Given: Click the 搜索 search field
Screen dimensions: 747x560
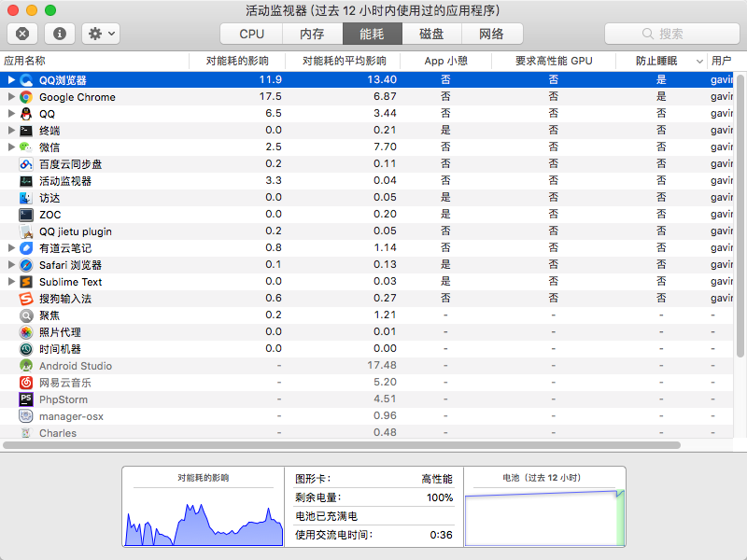Looking at the screenshot, I should [x=671, y=34].
